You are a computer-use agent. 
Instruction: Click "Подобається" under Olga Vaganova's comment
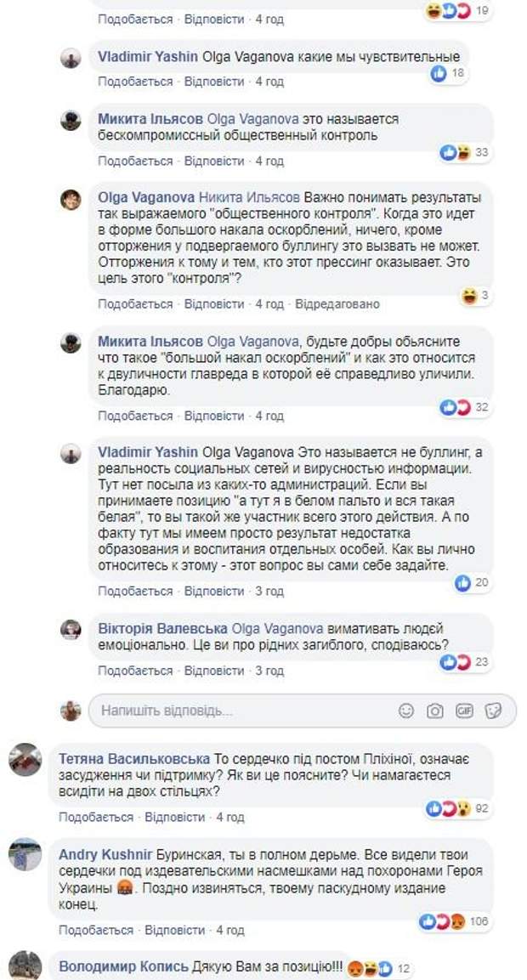(135, 303)
